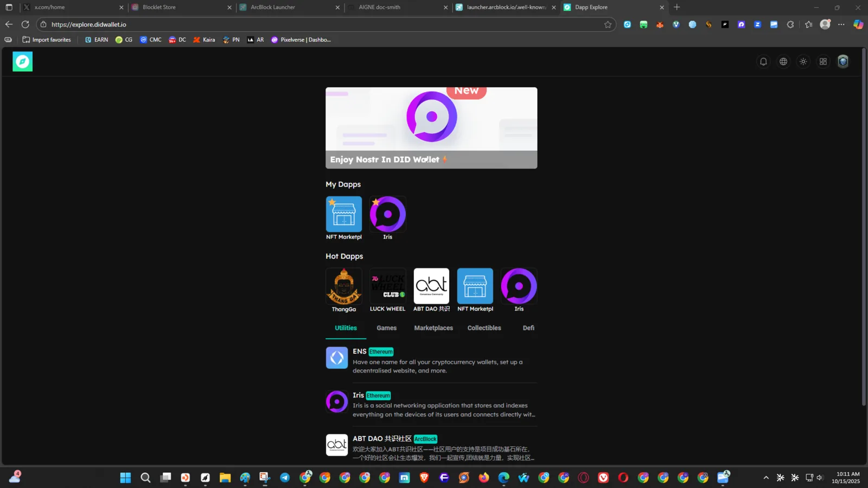Open the ThangGa dapp icon
The height and width of the screenshot is (488, 868).
click(x=344, y=286)
